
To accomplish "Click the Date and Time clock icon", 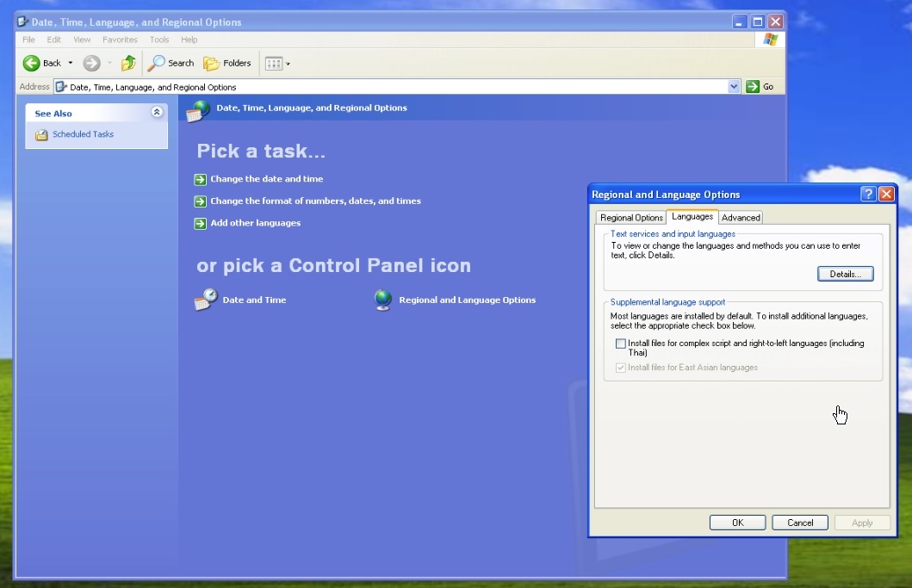I will pos(206,300).
